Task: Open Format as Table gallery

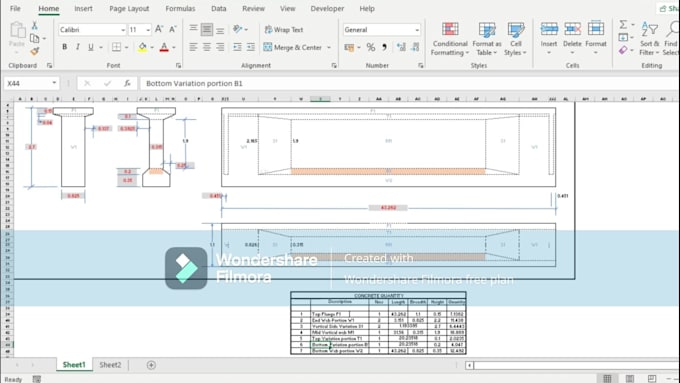Action: coord(487,39)
